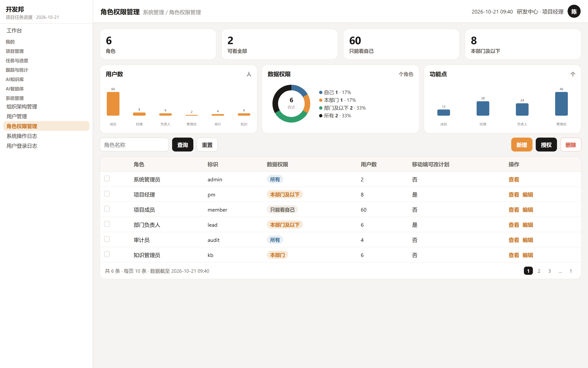The width and height of the screenshot is (588, 368).
Task: Click the black 授权 button
Action: tap(546, 145)
